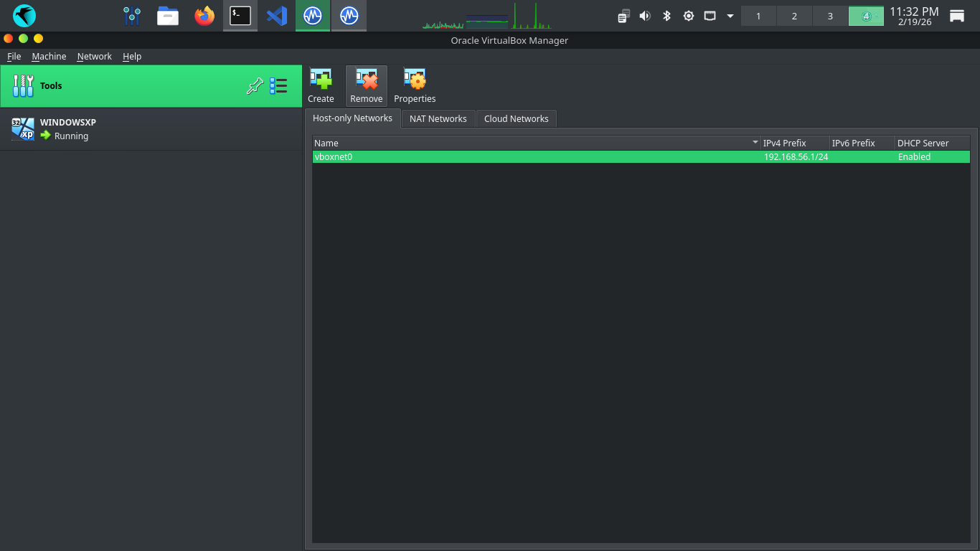Launch Visual Studio Code from taskbar
The image size is (980, 551).
point(277,16)
